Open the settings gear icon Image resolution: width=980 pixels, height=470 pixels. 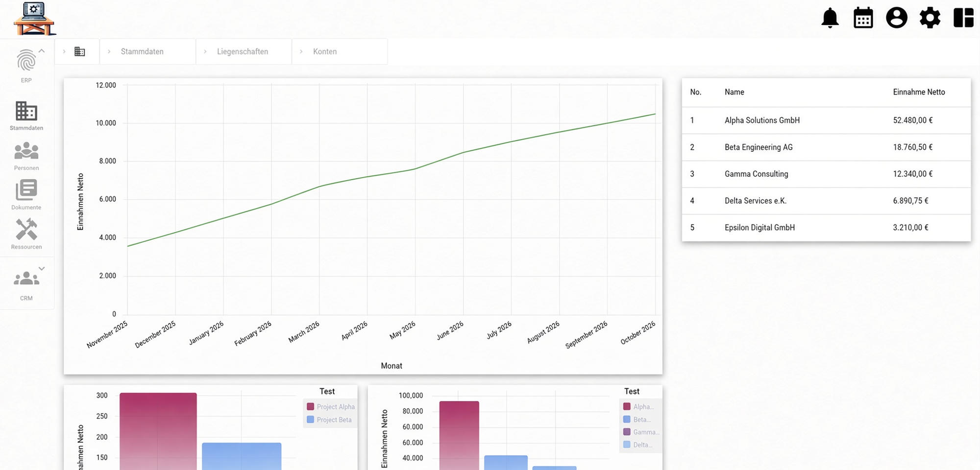(930, 18)
